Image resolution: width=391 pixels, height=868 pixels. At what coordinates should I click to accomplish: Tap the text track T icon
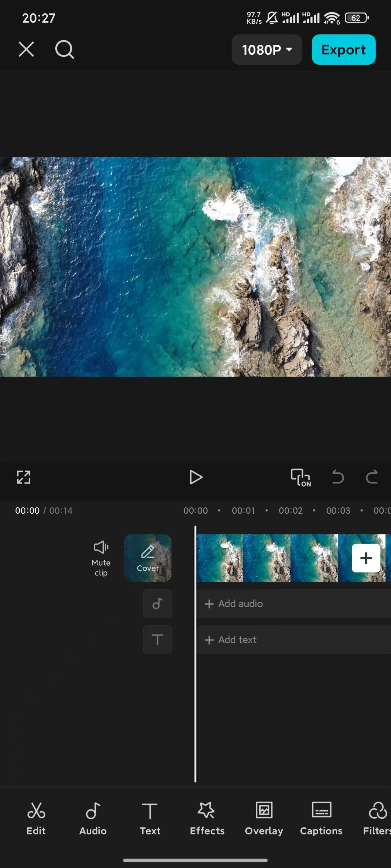coord(158,639)
